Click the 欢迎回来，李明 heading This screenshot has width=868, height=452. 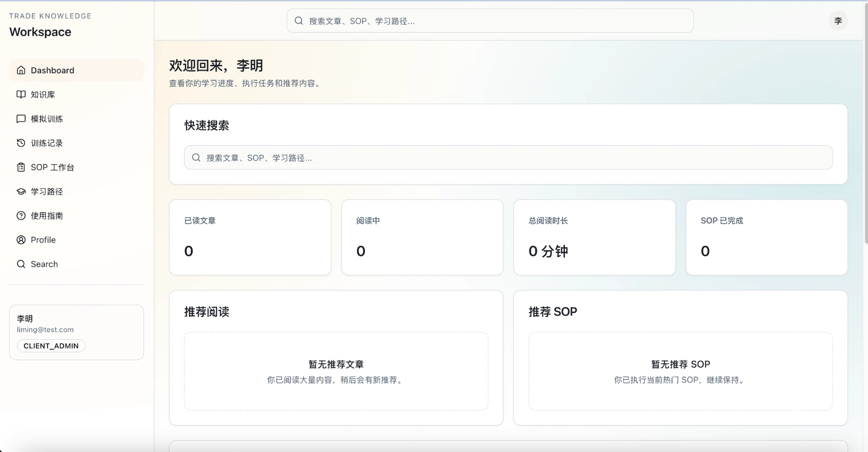[x=216, y=66]
